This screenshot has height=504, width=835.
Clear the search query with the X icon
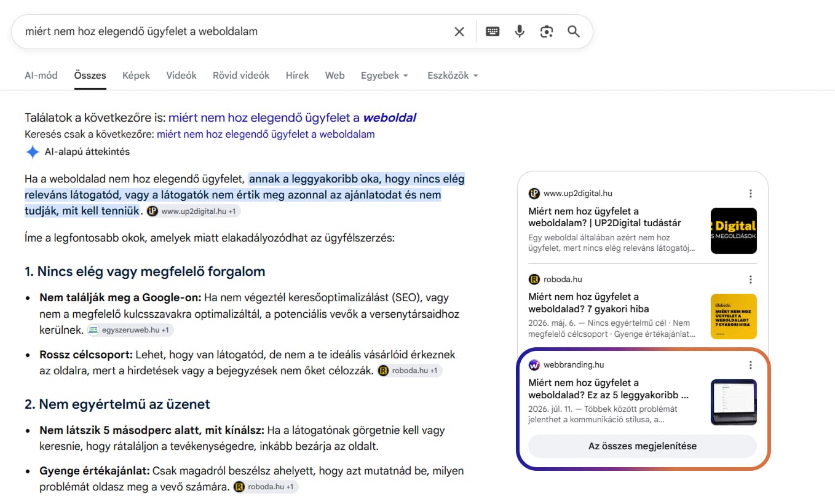tap(459, 31)
